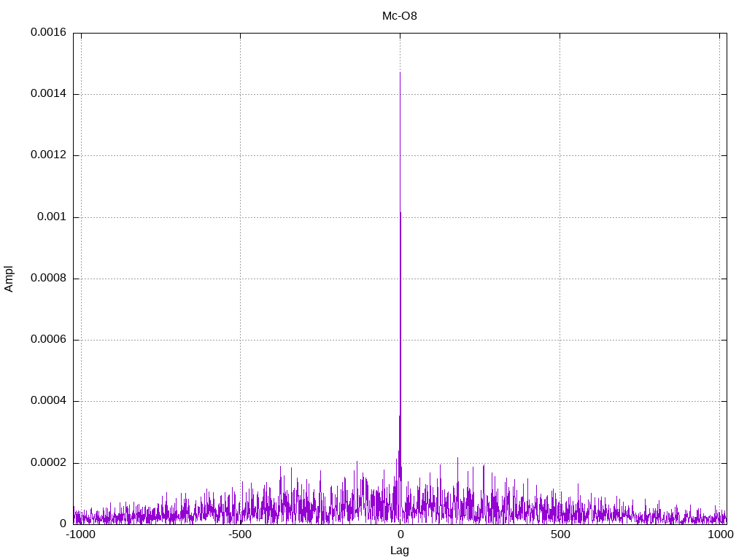
Task: Click the 500 x-axis tick label
Action: pyautogui.click(x=560, y=534)
